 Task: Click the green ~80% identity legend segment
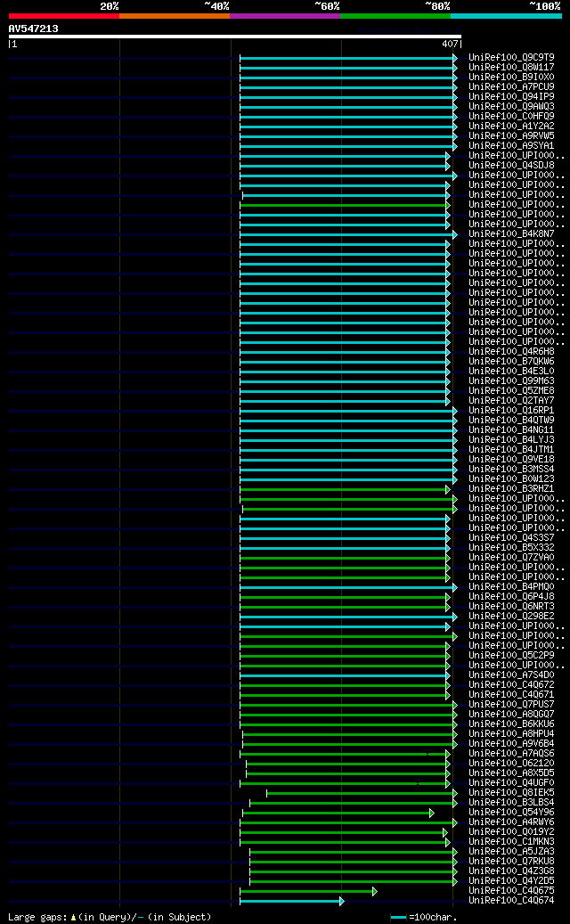coord(395,16)
